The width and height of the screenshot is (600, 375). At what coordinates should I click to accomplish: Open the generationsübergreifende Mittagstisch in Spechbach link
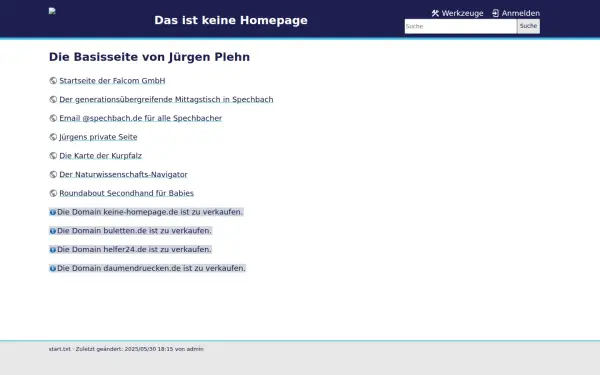tap(166, 99)
